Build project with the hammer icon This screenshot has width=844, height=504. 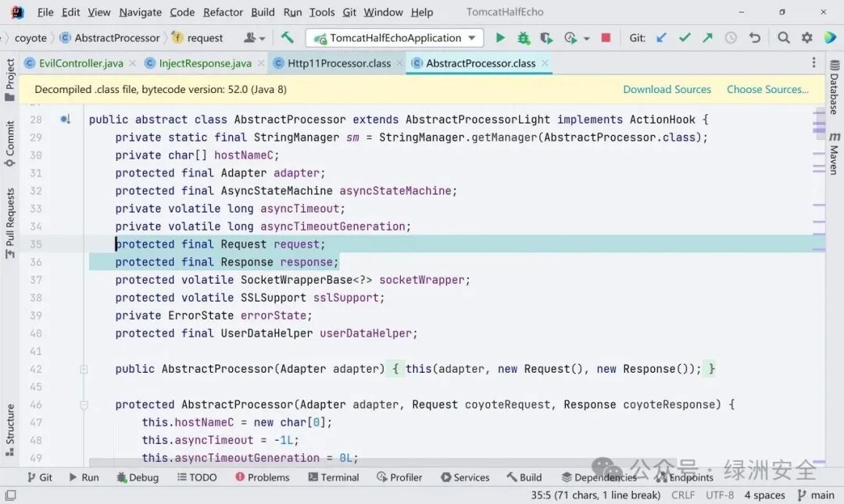click(288, 38)
